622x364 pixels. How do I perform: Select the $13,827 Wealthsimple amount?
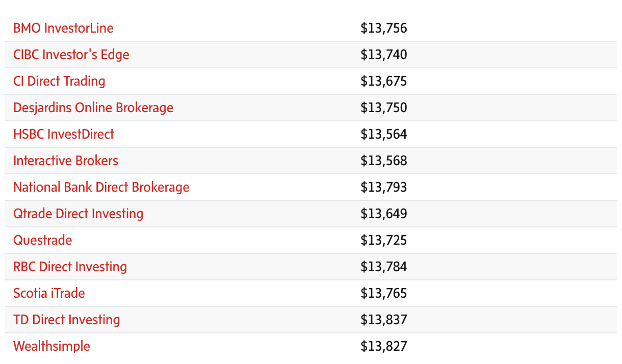384,346
